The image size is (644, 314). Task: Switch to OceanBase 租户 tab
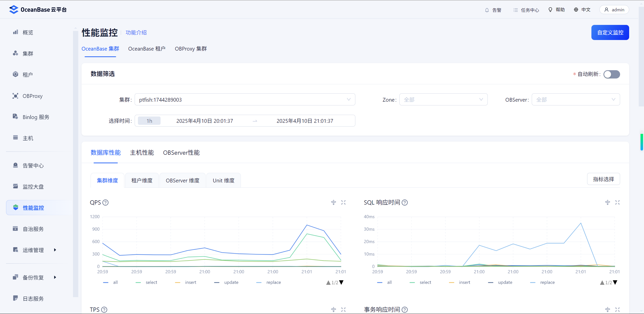tap(147, 49)
